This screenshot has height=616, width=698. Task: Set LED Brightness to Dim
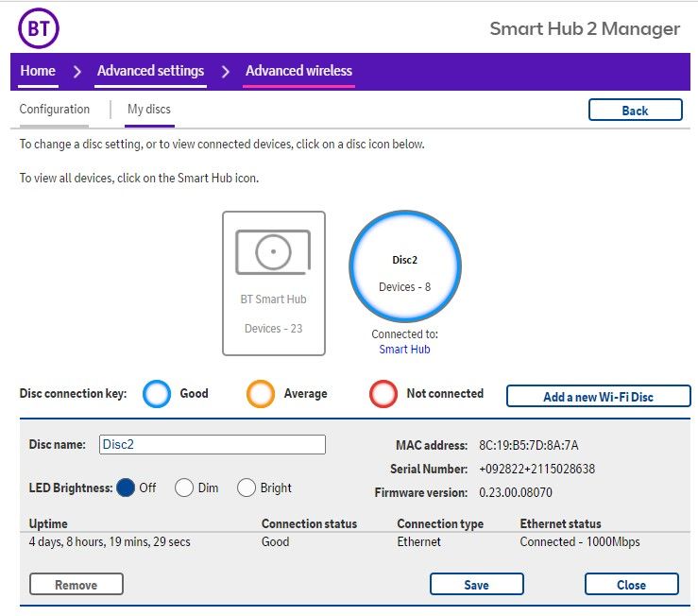click(184, 488)
